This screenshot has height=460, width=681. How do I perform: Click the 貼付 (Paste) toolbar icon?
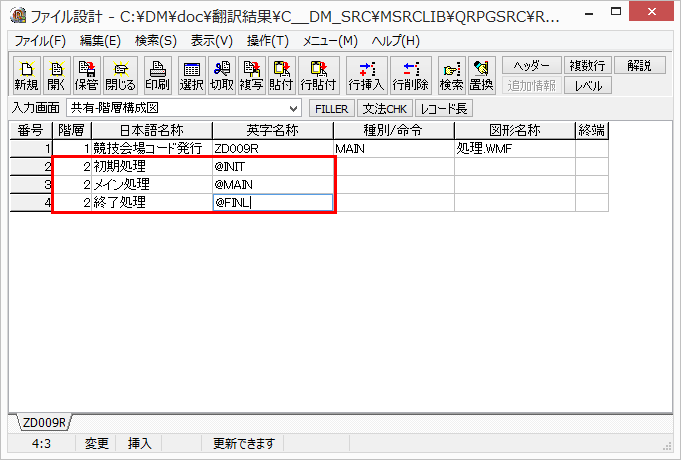coord(281,75)
